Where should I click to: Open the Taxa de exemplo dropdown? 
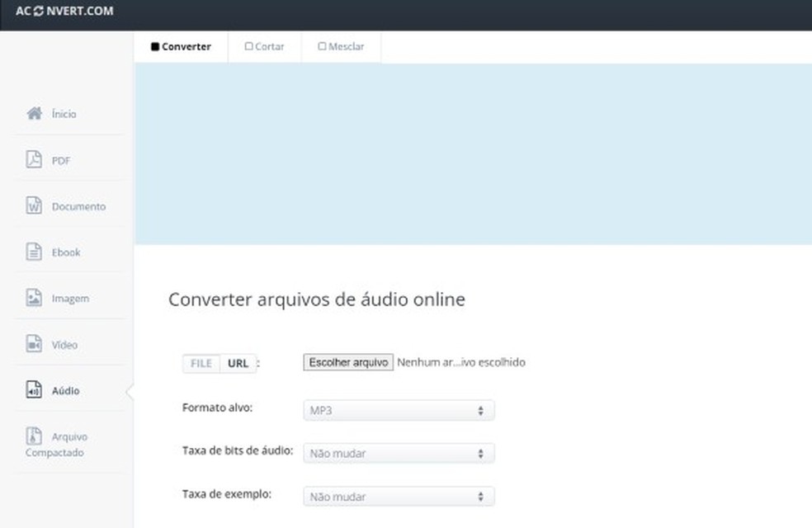398,496
